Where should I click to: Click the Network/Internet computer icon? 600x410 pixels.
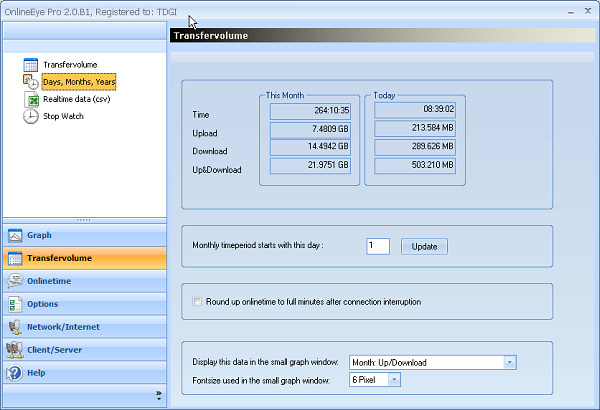pos(15,327)
